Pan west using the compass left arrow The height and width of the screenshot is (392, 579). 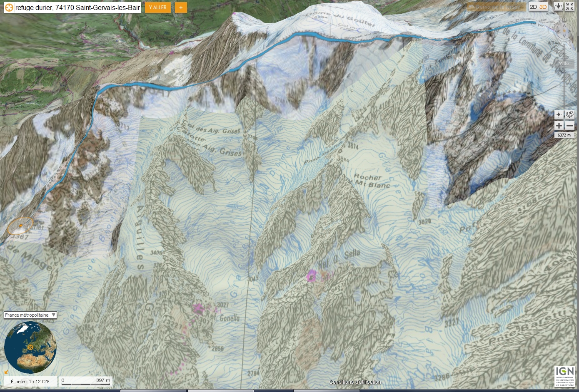(558, 31)
